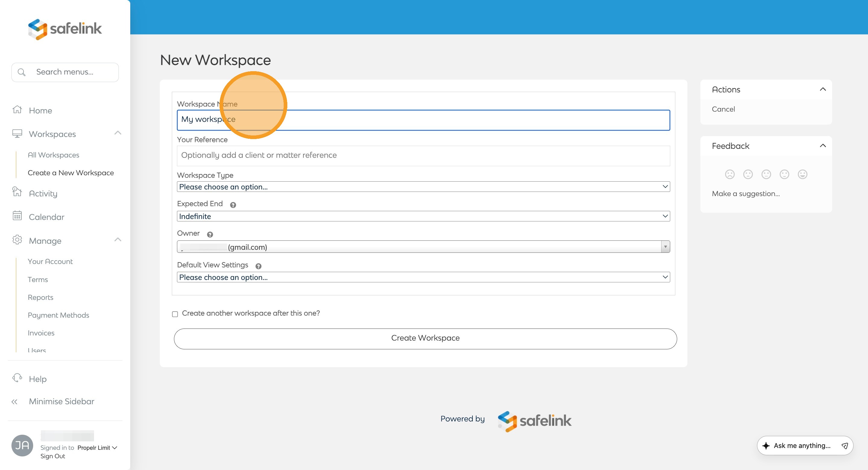Image resolution: width=868 pixels, height=470 pixels.
Task: Click the Home house icon in sidebar
Action: [17, 110]
